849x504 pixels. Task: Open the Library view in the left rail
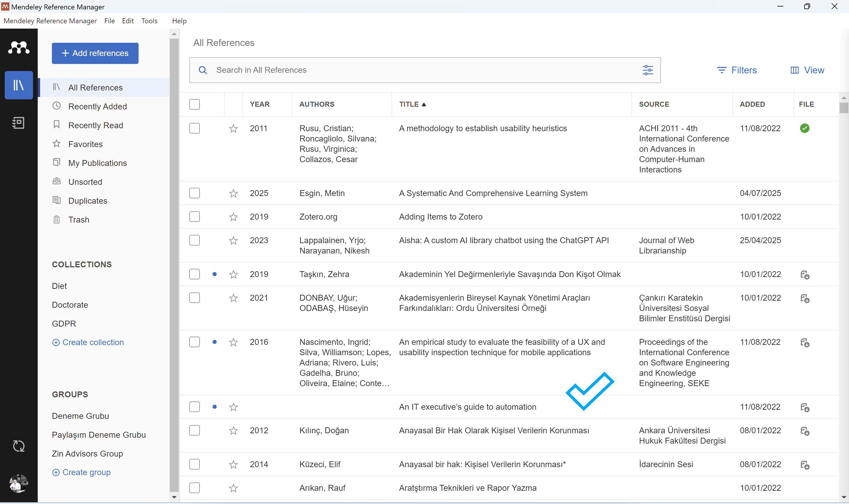(x=19, y=85)
